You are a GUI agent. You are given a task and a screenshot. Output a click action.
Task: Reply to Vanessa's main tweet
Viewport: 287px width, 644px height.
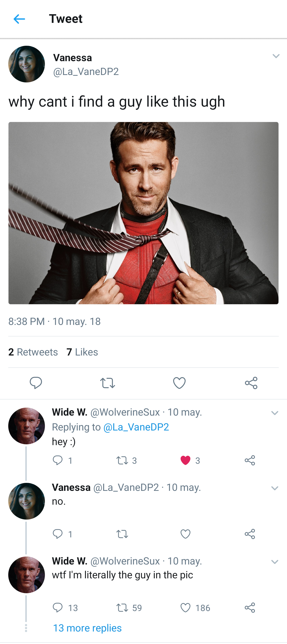(x=36, y=383)
